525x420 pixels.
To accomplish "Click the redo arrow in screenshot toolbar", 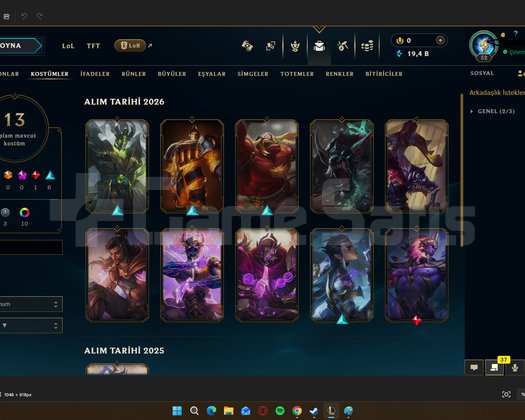I will (x=40, y=16).
